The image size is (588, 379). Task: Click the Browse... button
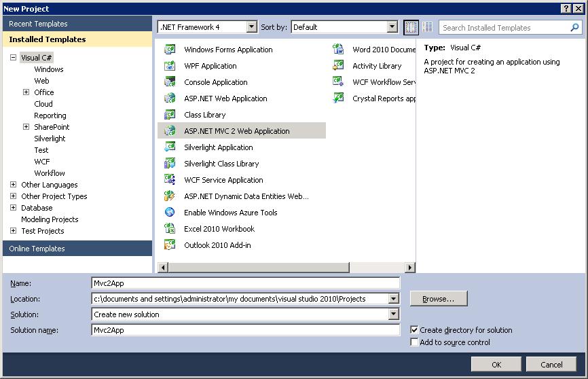(x=439, y=299)
